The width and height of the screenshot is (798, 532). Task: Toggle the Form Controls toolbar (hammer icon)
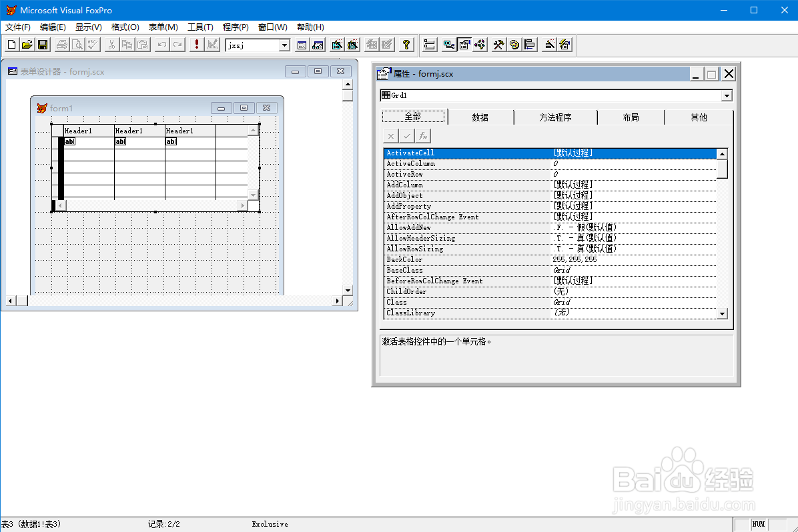pos(499,45)
